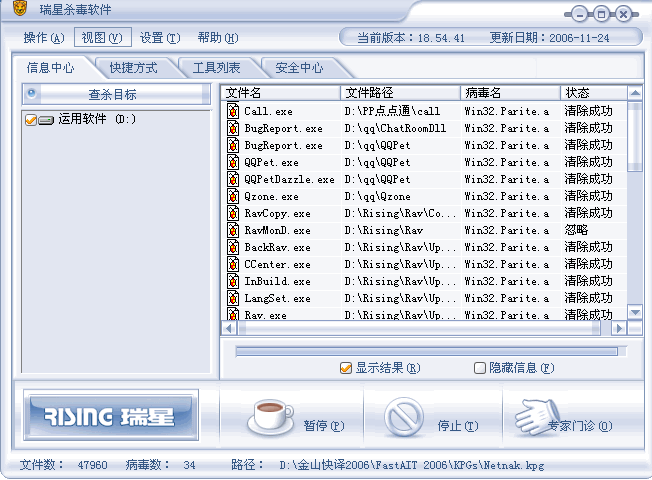
Task: Click file icon of BackRav.exe row
Action: [233, 247]
